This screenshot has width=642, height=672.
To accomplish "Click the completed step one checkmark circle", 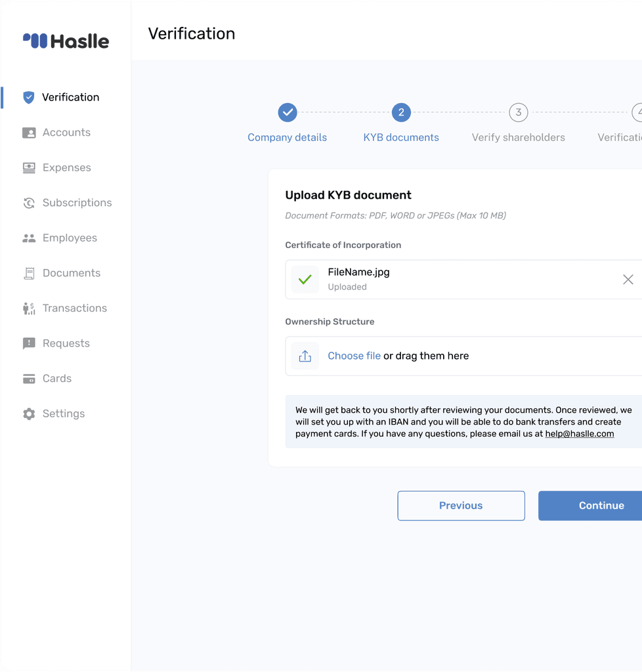I will pyautogui.click(x=287, y=112).
